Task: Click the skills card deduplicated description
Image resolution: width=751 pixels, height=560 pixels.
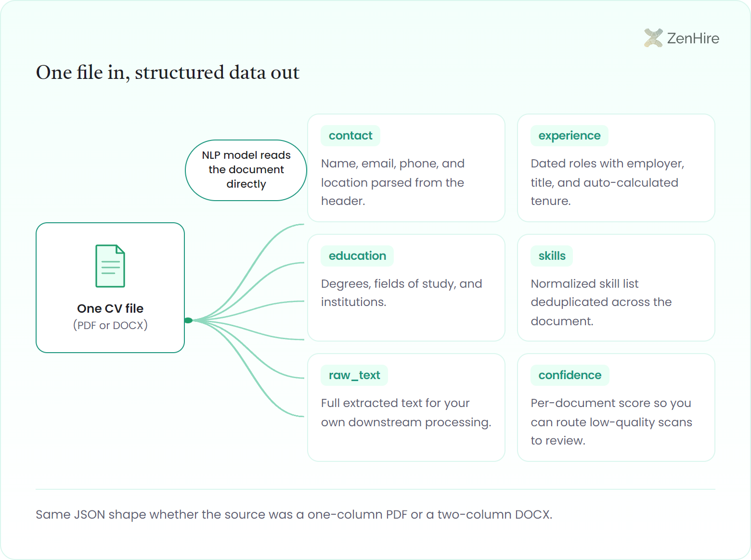Action: [601, 302]
